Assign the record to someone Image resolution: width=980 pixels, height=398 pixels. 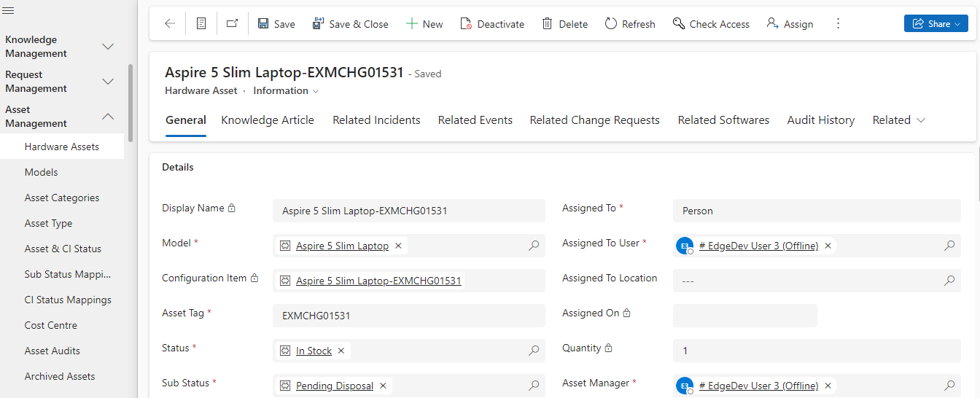(790, 24)
